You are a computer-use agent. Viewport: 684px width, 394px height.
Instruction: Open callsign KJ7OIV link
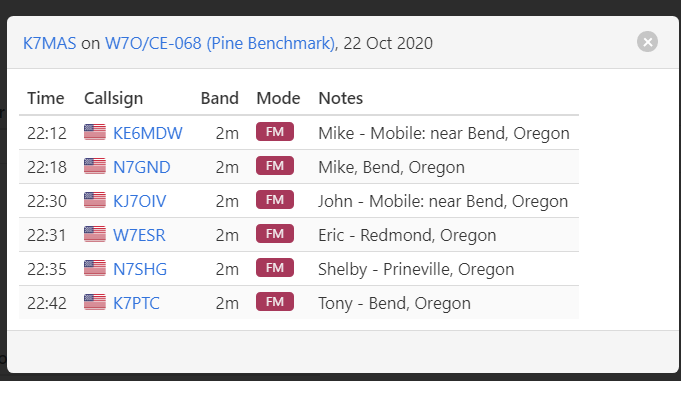[x=140, y=201]
